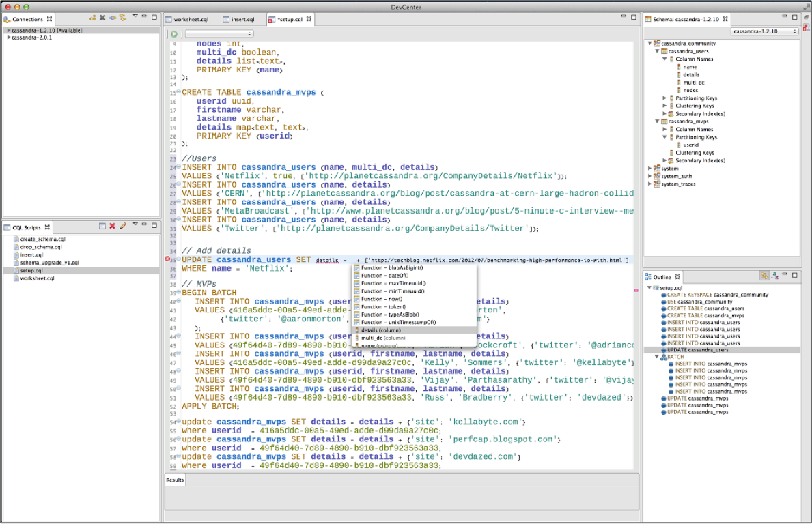The width and height of the screenshot is (812, 524).
Task: Open schema_upgrade_v1.cql in CQL Scripts
Action: (x=49, y=263)
